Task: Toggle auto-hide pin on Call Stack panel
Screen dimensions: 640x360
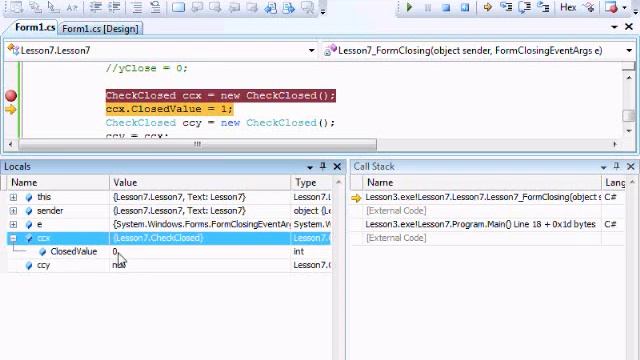Action: coord(616,166)
